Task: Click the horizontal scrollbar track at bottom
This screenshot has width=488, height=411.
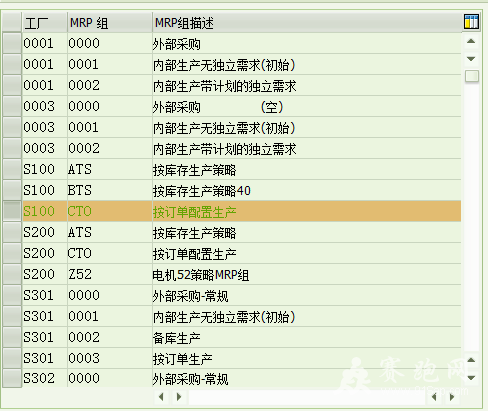Action: (x=307, y=397)
